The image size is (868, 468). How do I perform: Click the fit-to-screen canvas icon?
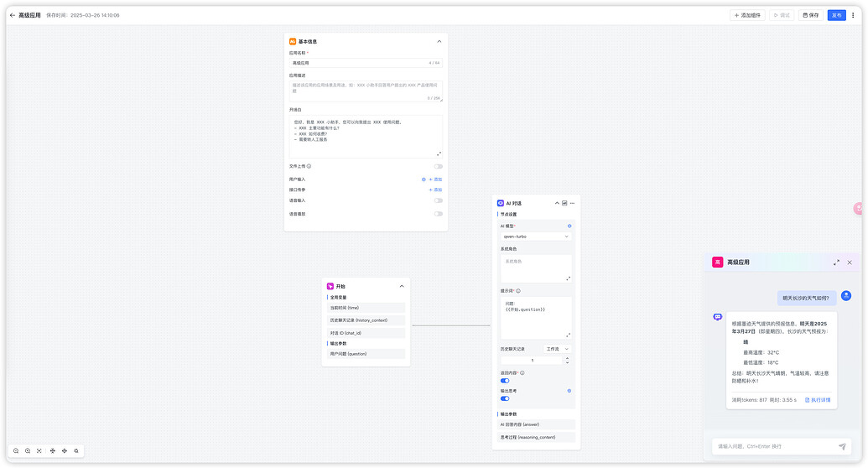[x=39, y=451]
